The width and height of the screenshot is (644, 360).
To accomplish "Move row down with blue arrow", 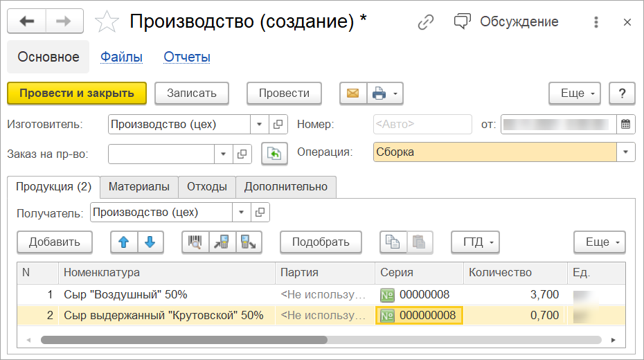I will [150, 242].
